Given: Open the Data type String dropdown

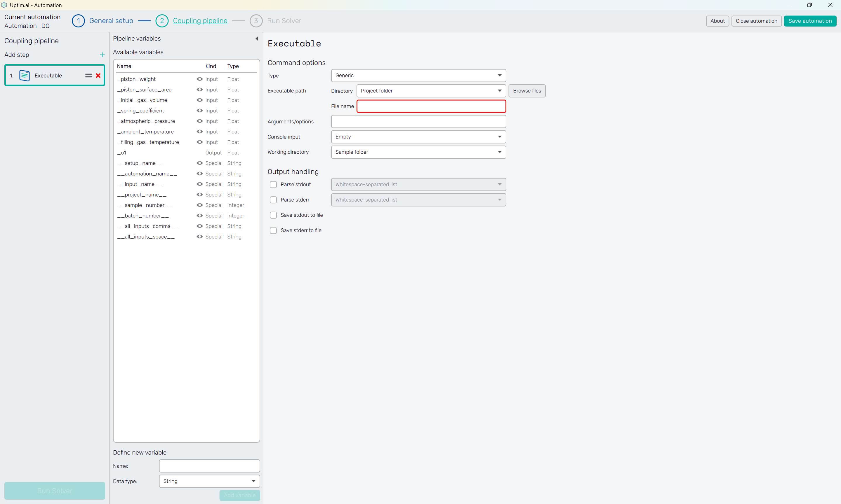Looking at the screenshot, I should pos(209,481).
